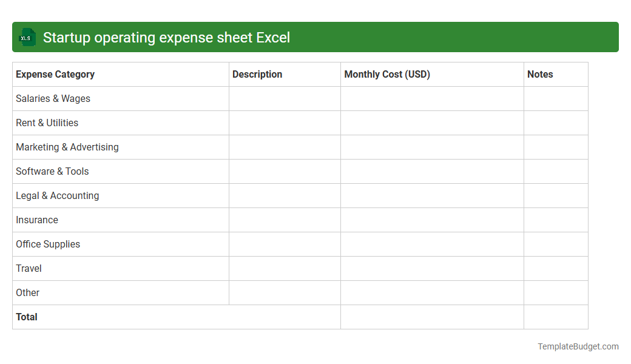631x364 pixels.
Task: Click the Insurance expense category
Action: pos(37,220)
